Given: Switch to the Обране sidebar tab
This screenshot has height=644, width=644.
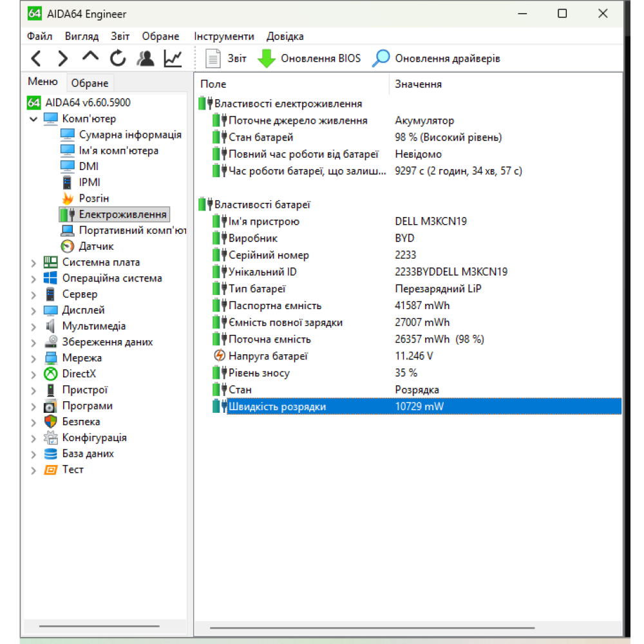Looking at the screenshot, I should coord(90,83).
